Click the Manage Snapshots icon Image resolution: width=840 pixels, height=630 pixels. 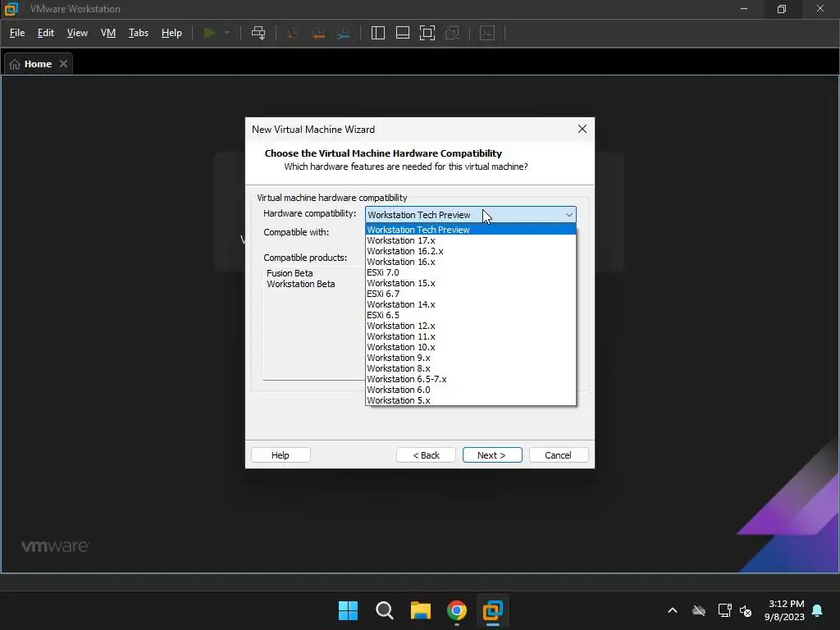pyautogui.click(x=344, y=33)
